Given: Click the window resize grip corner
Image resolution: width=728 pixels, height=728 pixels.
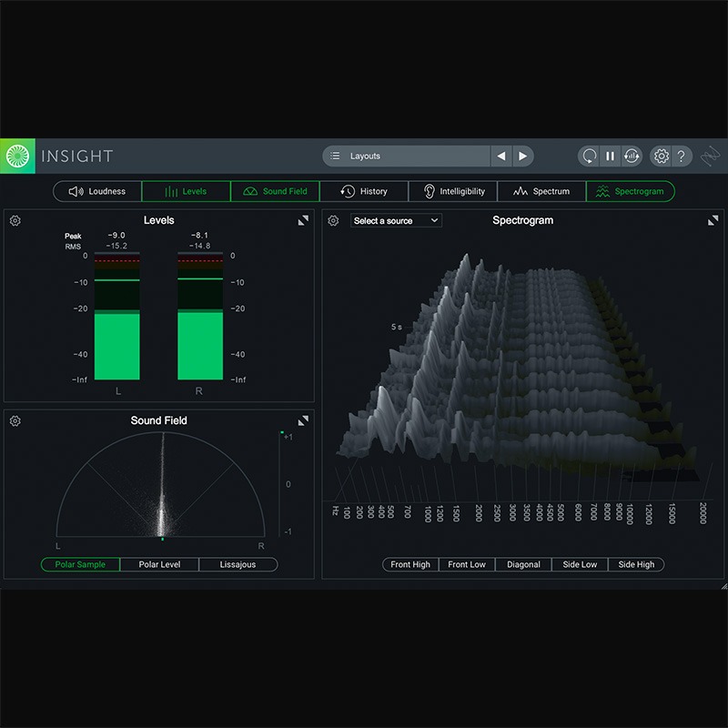Looking at the screenshot, I should tap(723, 586).
